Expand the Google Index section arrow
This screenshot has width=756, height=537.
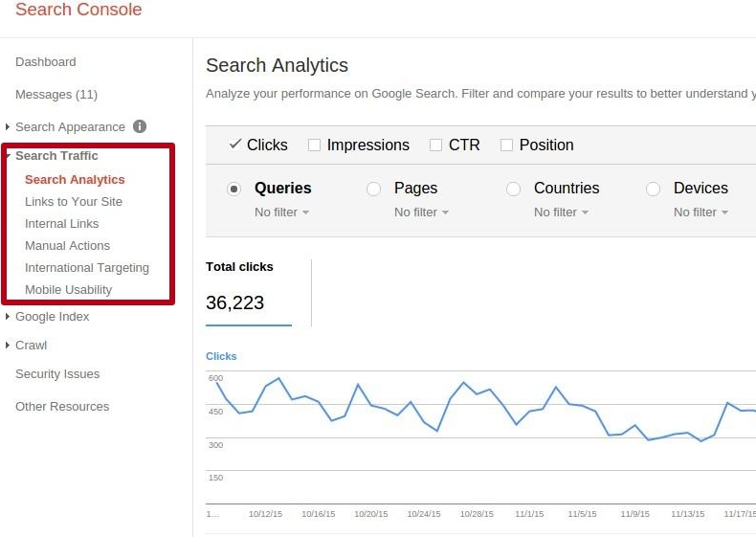[8, 317]
